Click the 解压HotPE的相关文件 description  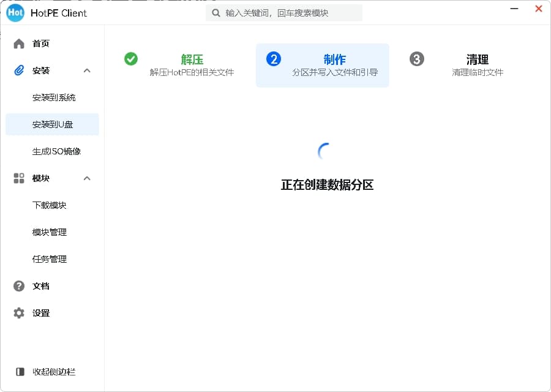[x=192, y=72]
